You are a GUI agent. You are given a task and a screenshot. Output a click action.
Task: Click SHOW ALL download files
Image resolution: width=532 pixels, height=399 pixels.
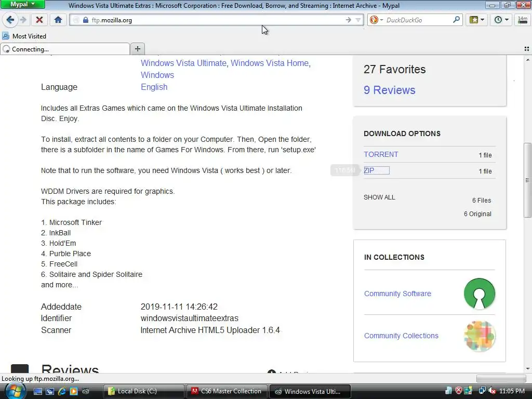tap(379, 197)
